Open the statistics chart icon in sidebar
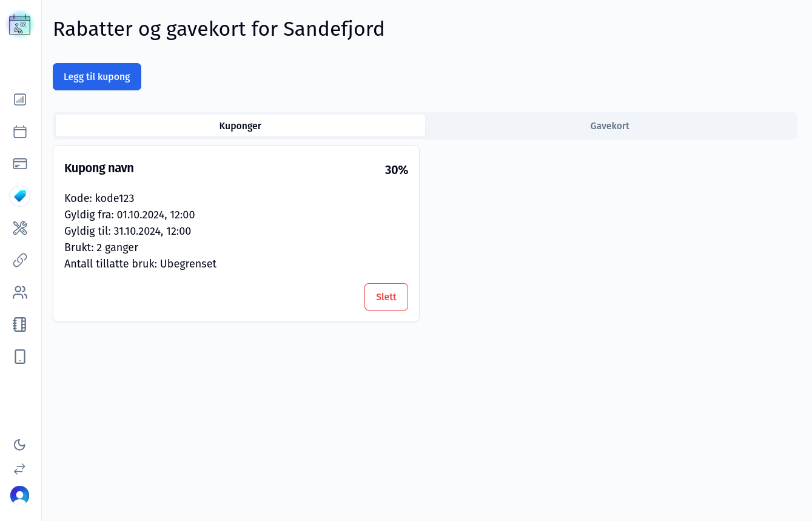812x521 pixels. (x=20, y=99)
